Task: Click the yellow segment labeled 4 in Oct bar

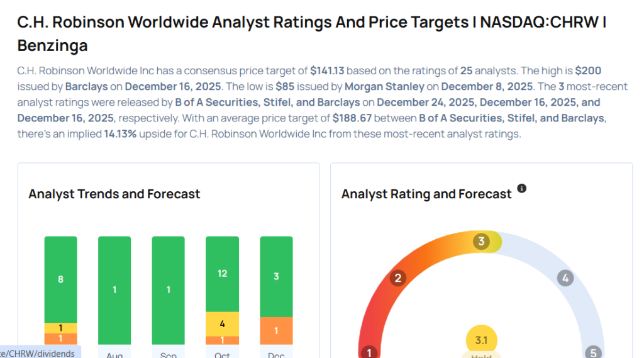Action: coord(222,324)
